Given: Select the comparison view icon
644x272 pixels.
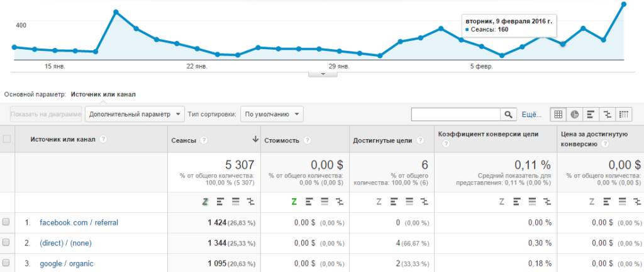Looking at the screenshot, I should (x=607, y=115).
